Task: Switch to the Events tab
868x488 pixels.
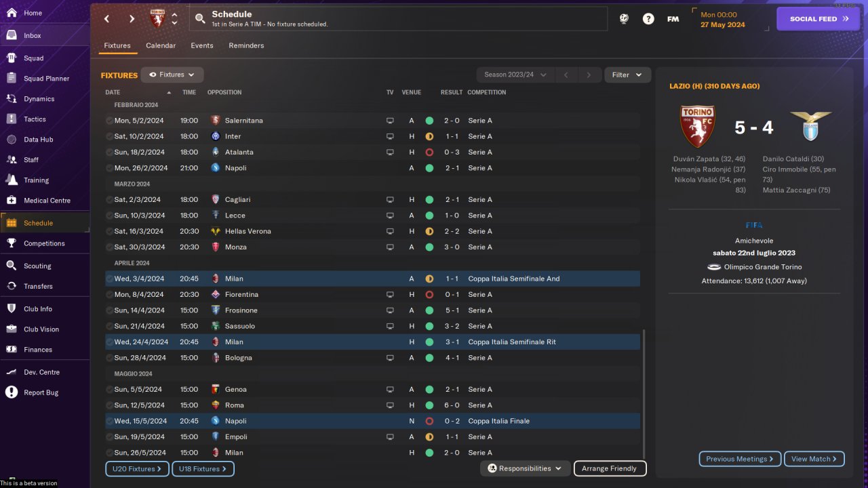Action: pyautogui.click(x=202, y=45)
